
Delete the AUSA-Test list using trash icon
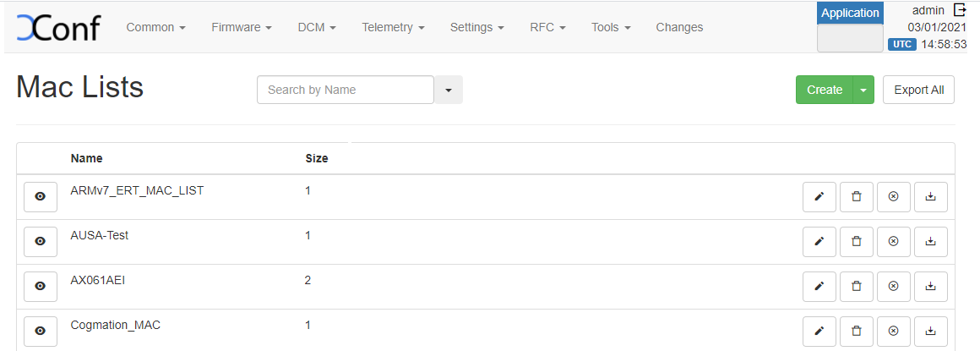(x=856, y=242)
